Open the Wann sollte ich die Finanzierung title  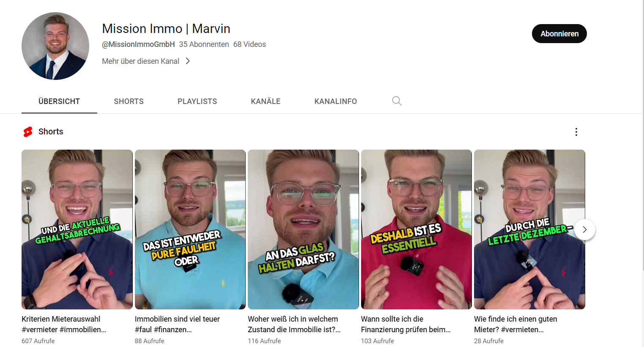pos(406,324)
